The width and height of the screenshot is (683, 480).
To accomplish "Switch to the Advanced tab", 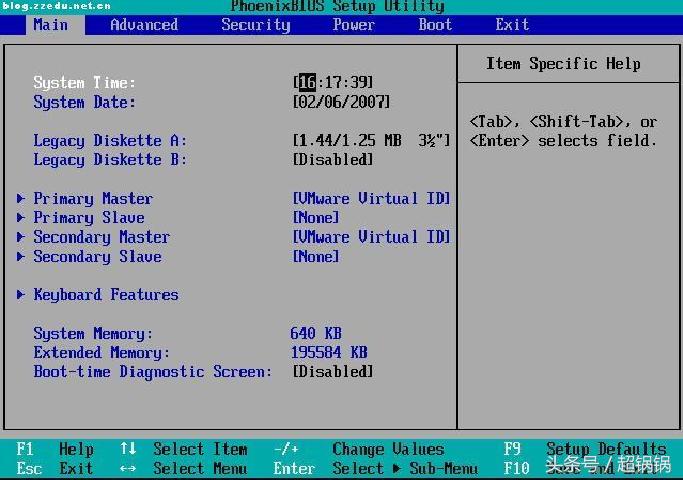I will (x=143, y=25).
